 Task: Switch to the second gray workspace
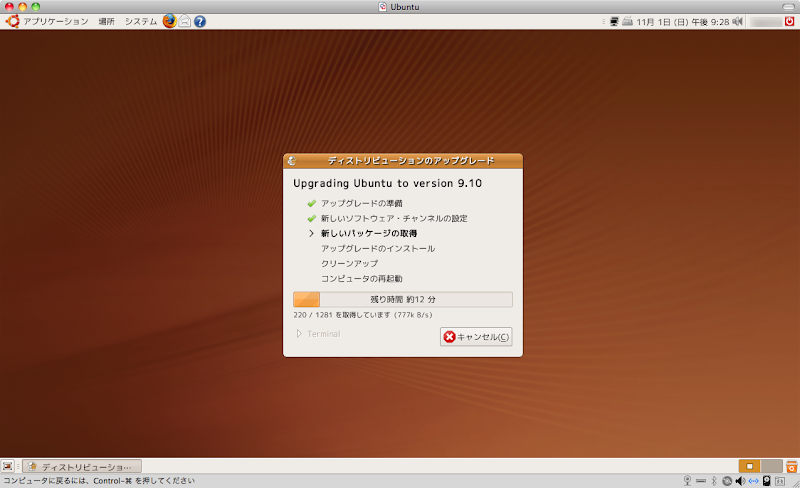[771, 466]
